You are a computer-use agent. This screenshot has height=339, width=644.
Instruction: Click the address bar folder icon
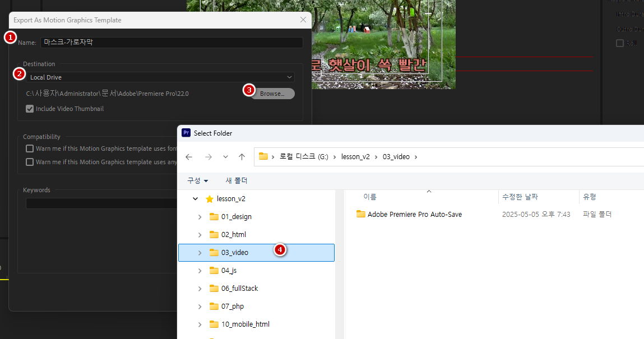click(263, 157)
